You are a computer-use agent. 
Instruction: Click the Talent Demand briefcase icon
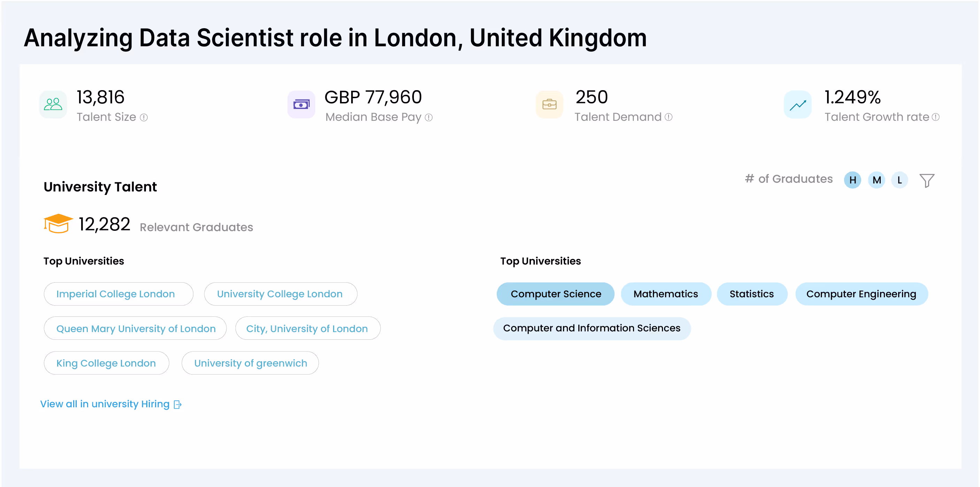pos(549,104)
